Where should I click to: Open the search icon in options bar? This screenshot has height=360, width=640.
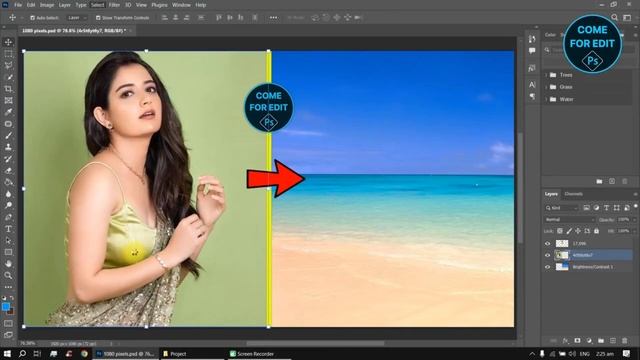tap(614, 18)
